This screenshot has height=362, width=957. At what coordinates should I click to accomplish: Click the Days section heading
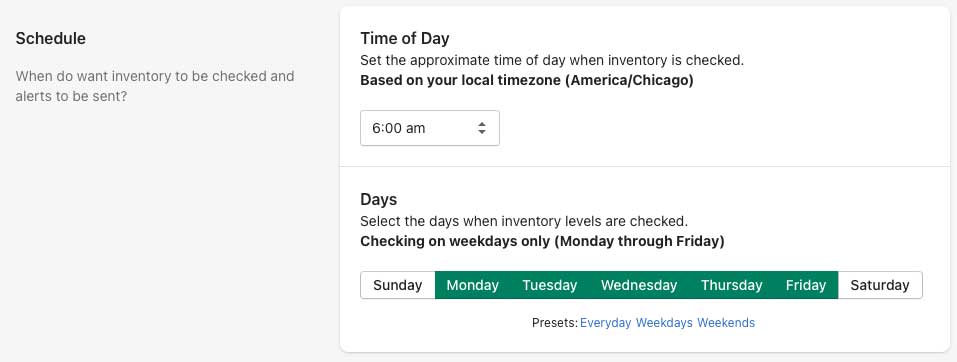click(x=378, y=200)
